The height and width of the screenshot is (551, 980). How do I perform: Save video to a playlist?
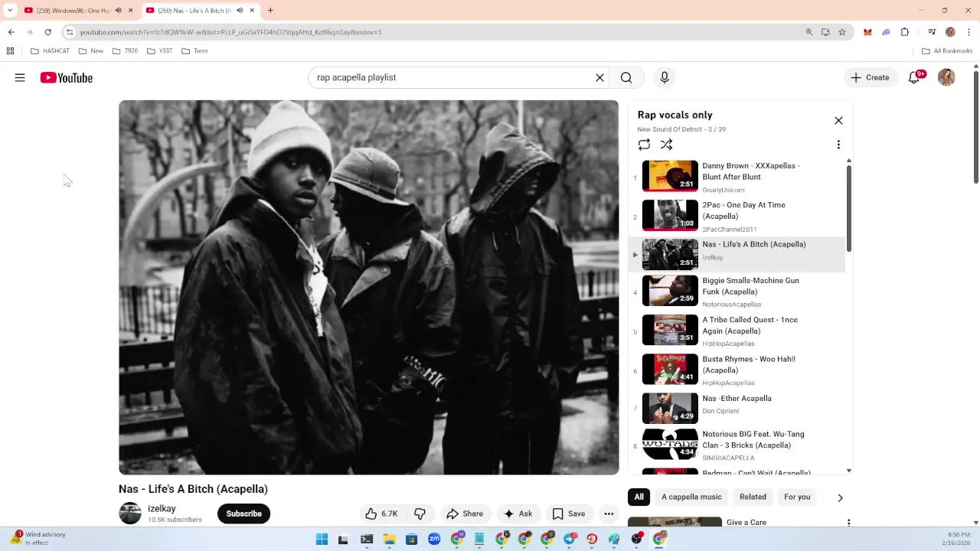(x=569, y=514)
